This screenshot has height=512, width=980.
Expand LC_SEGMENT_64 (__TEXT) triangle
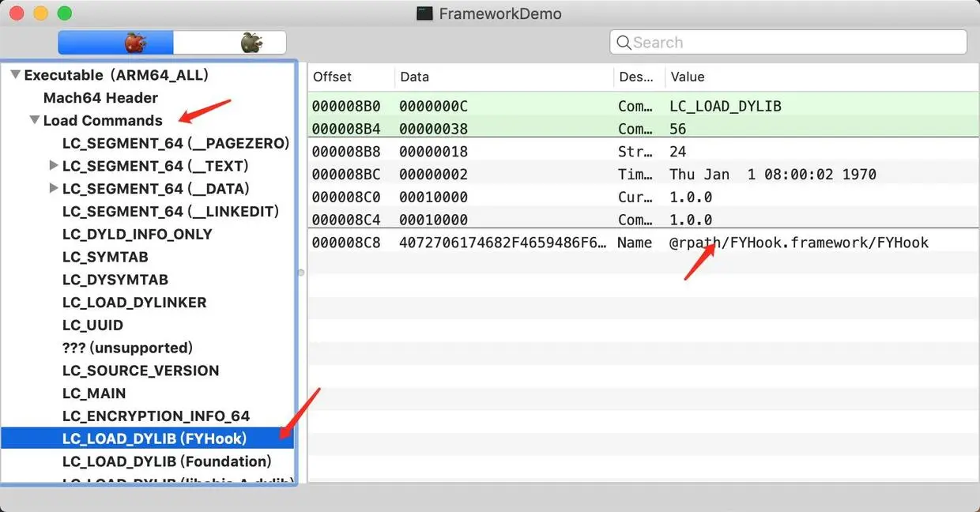(54, 166)
